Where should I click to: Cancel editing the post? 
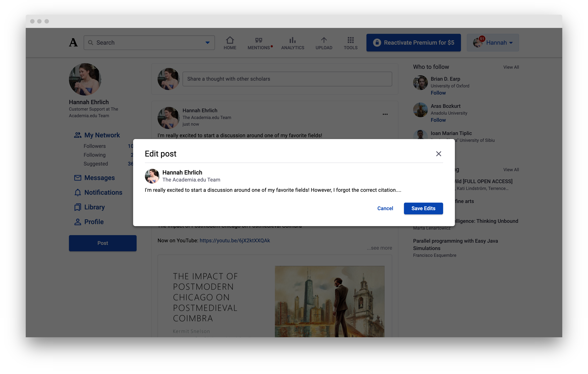tap(385, 208)
